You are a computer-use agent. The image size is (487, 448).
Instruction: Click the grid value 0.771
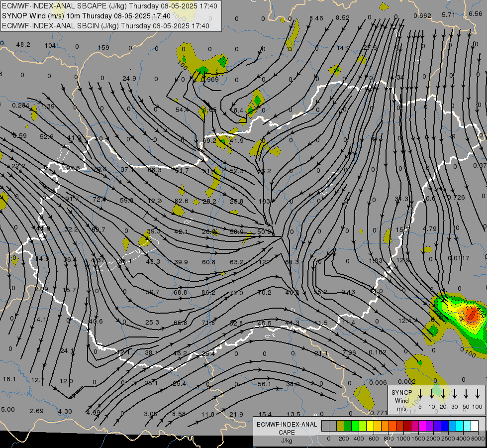pos(379,413)
